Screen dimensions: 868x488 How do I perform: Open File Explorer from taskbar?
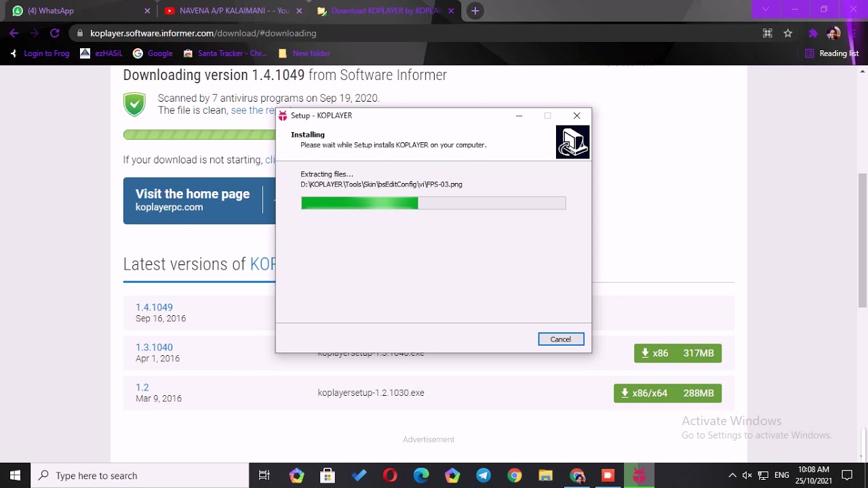(x=546, y=475)
